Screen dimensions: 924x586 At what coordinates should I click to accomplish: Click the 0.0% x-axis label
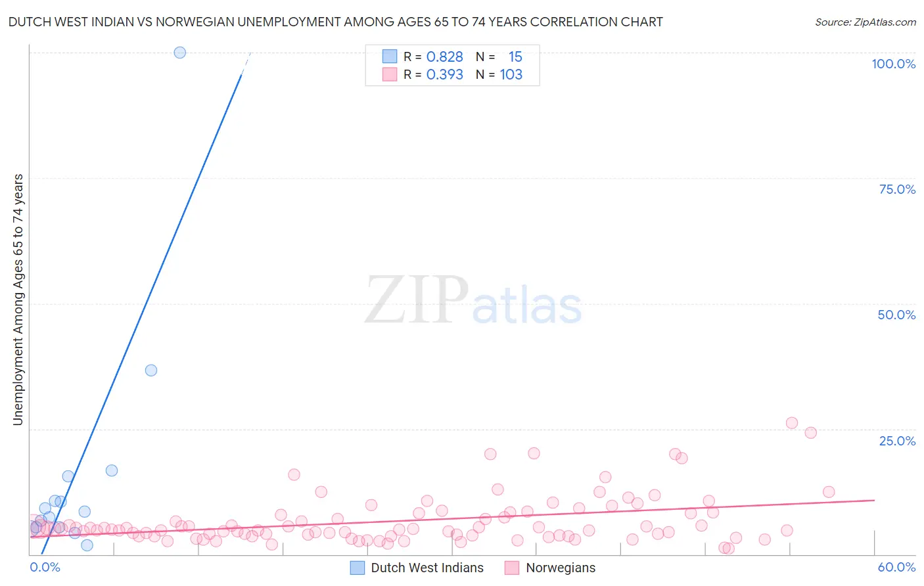tap(45, 567)
